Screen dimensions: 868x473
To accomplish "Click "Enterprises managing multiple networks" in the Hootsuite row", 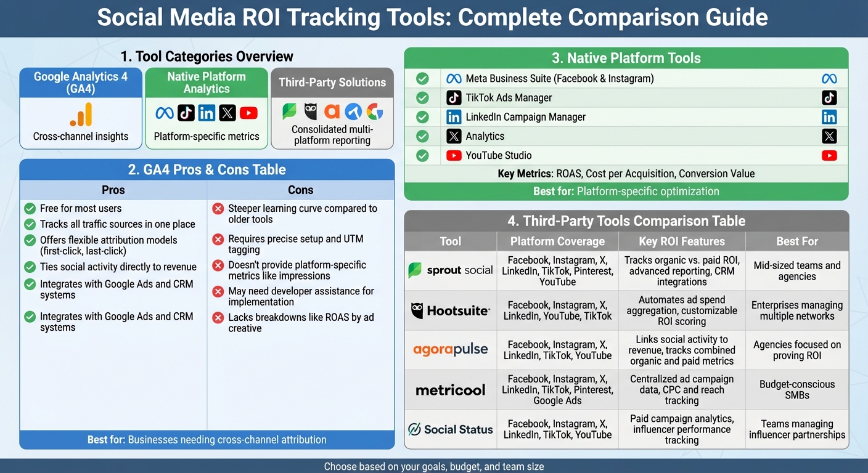I will tap(797, 310).
